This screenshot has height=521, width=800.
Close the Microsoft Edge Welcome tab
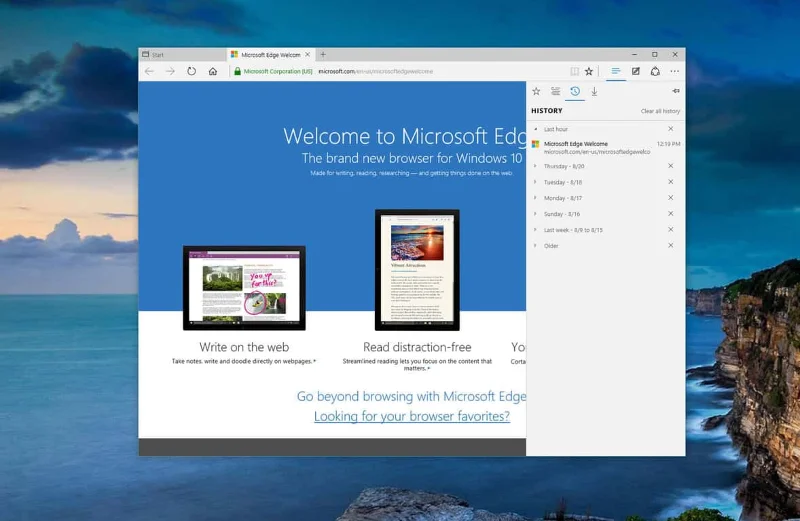point(308,55)
